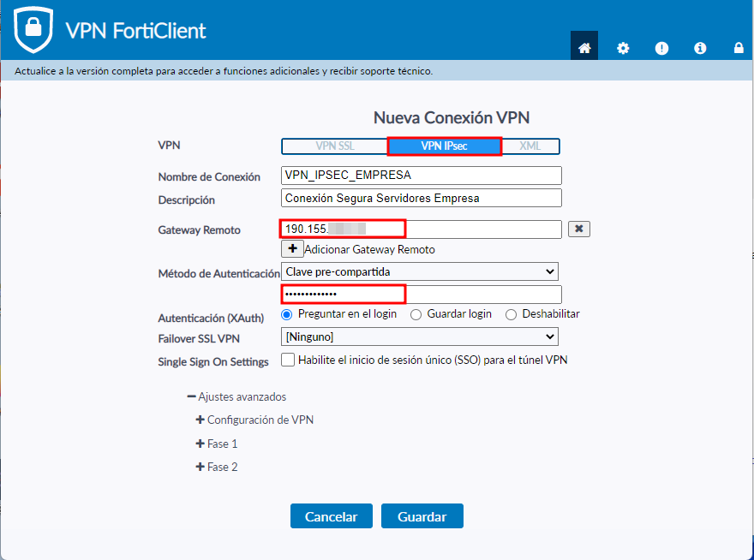Screen dimensions: 754x560
Task: Open the Failover SSL VPN dropdown
Action: 420,337
